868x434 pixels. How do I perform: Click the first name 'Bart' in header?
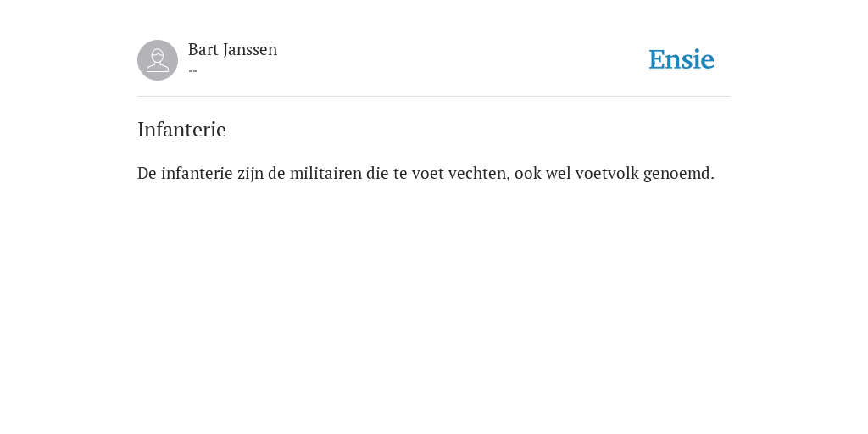[x=203, y=50]
